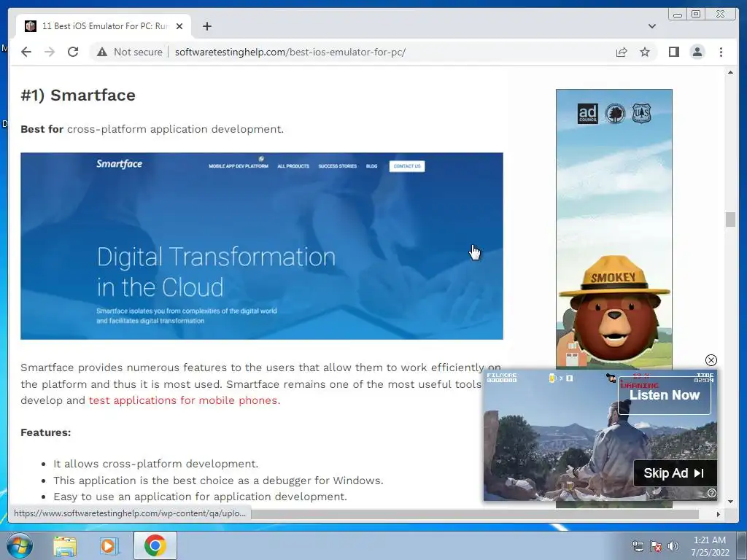This screenshot has width=747, height=560.
Task: Click "Digital Transformation in the Cloud" headline
Action: pyautogui.click(x=216, y=272)
